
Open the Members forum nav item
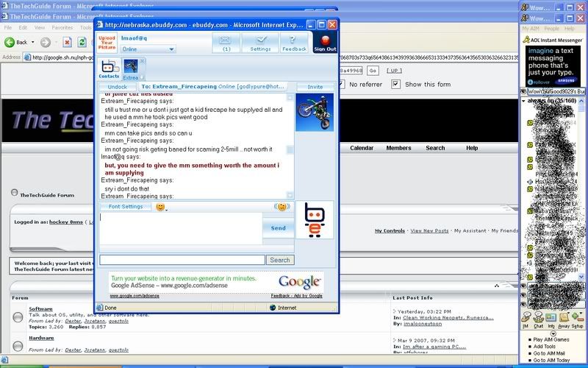point(398,148)
